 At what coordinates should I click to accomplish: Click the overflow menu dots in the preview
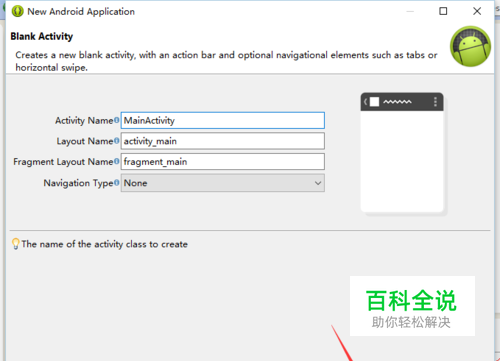click(435, 102)
